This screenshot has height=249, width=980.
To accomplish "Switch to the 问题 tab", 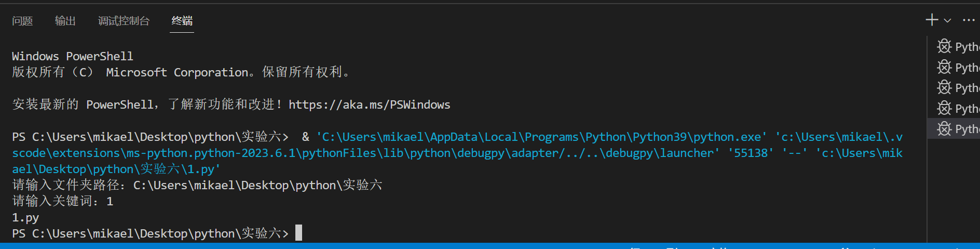I will [22, 21].
